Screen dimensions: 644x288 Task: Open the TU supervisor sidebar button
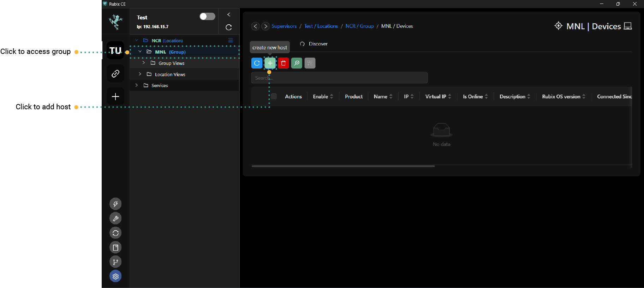[115, 50]
